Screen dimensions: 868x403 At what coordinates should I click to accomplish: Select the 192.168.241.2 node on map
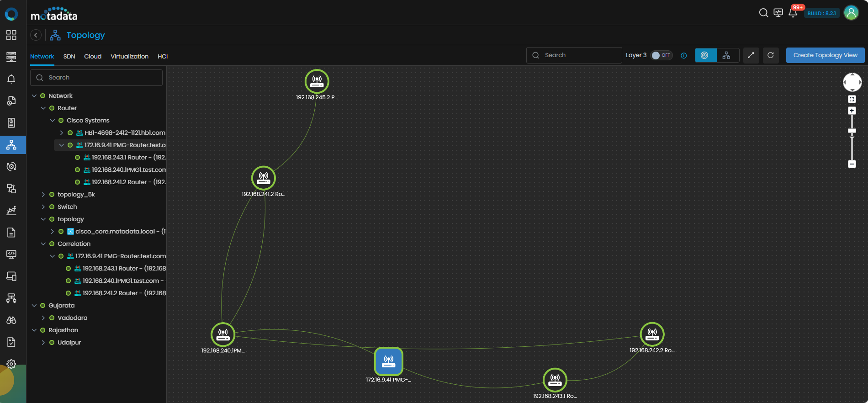tap(264, 178)
